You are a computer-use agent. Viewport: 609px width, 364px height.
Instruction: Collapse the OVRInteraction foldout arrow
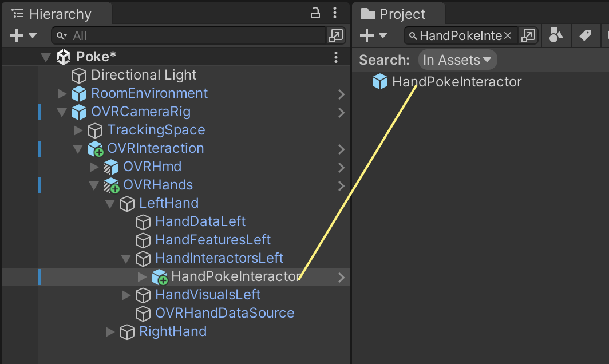point(78,149)
